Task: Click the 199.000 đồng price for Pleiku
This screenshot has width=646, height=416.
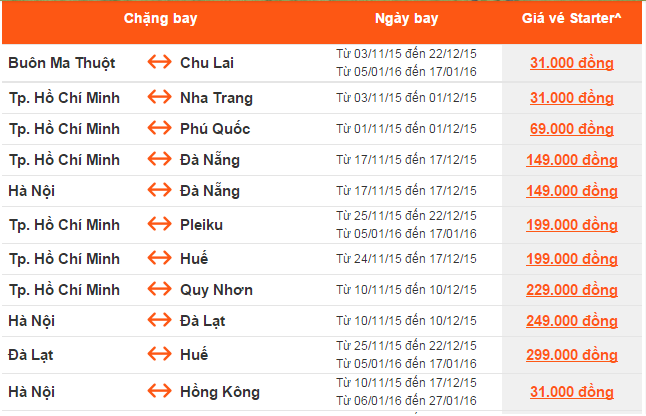Action: 571,224
